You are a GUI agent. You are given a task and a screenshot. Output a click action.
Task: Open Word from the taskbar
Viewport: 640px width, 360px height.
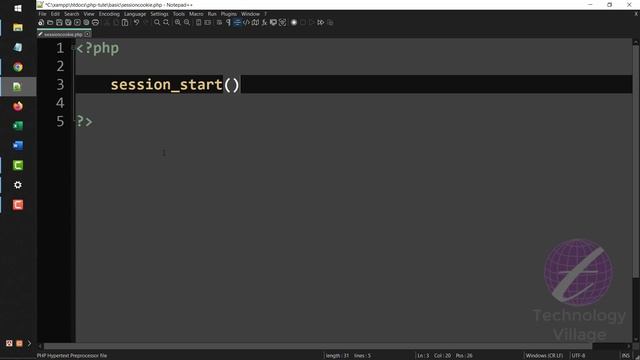(18, 145)
